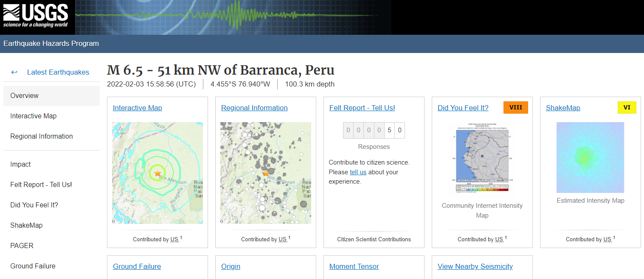Image resolution: width=644 pixels, height=279 pixels.
Task: Open the Ground Failure card link
Action: [137, 266]
